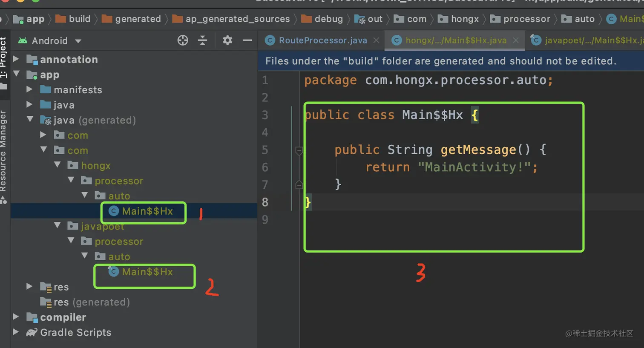Click 'auto' breadcrumb

click(584, 19)
